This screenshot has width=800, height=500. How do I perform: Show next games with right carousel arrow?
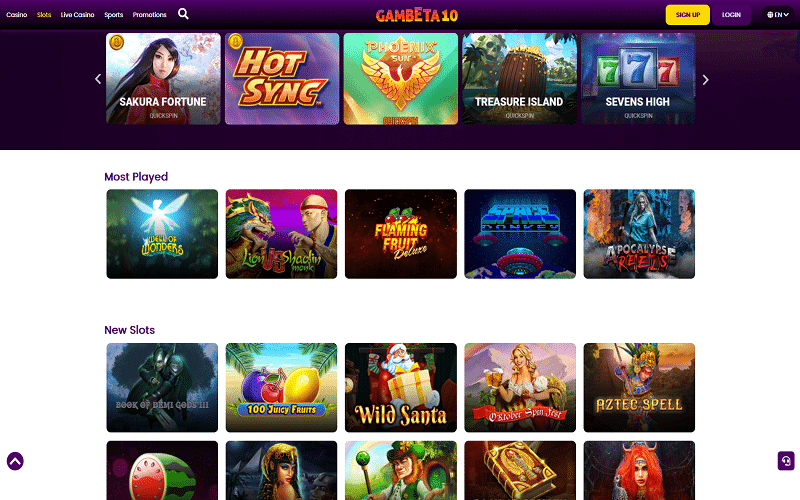(x=705, y=80)
